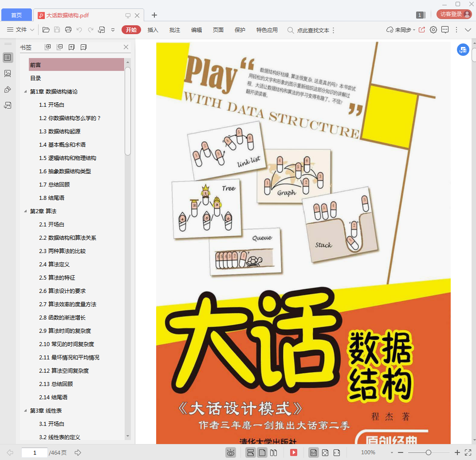Switch to the 首页 tab

coord(16,15)
